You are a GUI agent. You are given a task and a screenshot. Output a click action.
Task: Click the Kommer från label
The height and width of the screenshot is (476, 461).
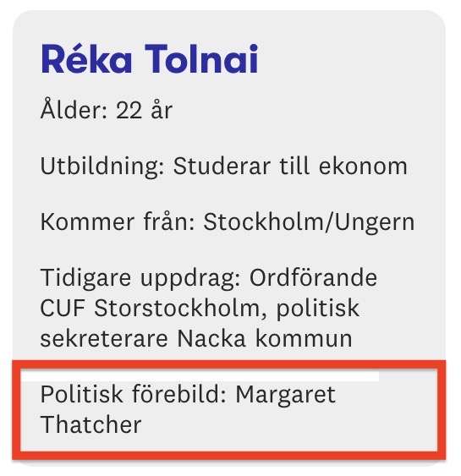tap(118, 222)
